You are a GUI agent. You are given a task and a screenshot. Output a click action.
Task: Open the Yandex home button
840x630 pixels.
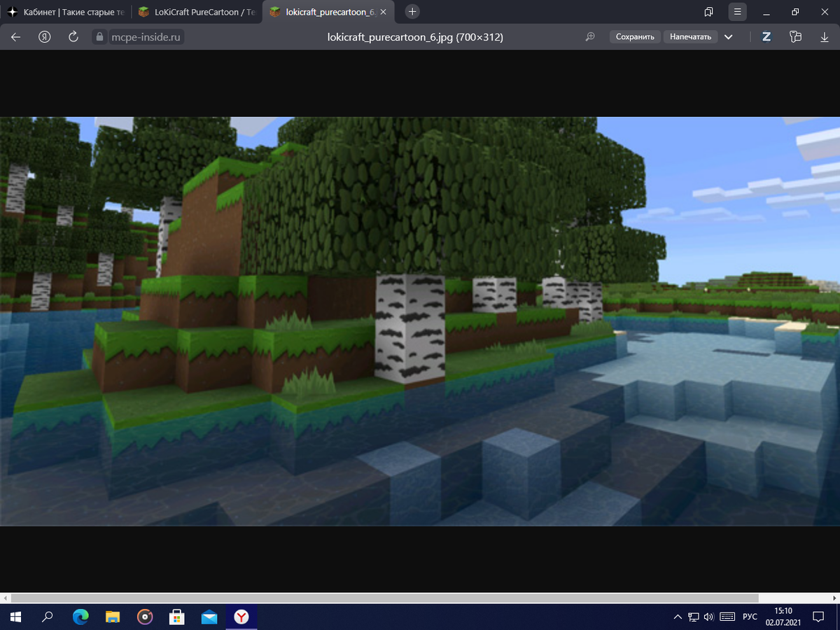tap(45, 37)
